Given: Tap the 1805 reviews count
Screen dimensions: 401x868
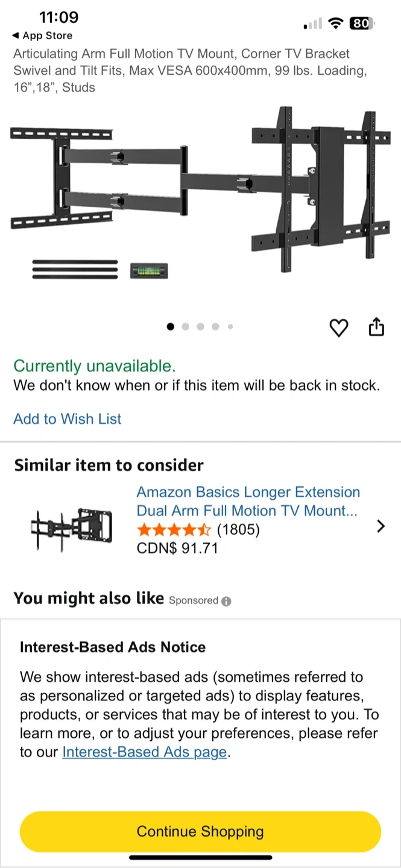Looking at the screenshot, I should click(x=238, y=530).
